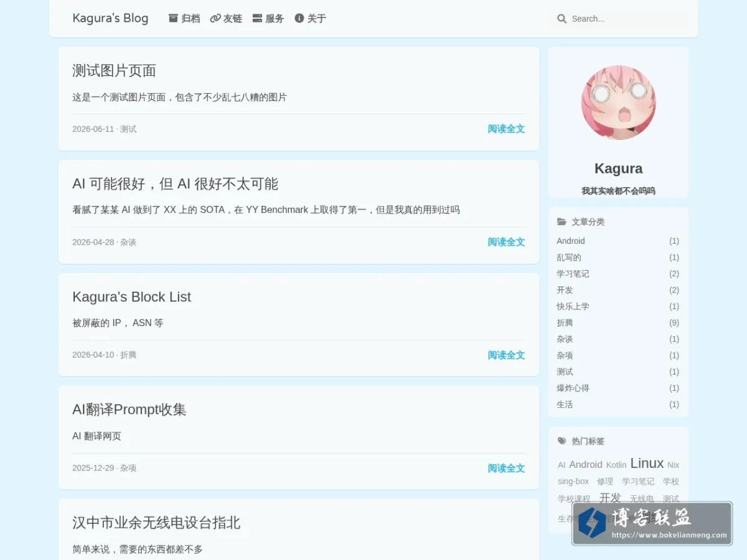Viewport: 747px width, 560px height.
Task: Click the sing-box tag
Action: point(573,481)
